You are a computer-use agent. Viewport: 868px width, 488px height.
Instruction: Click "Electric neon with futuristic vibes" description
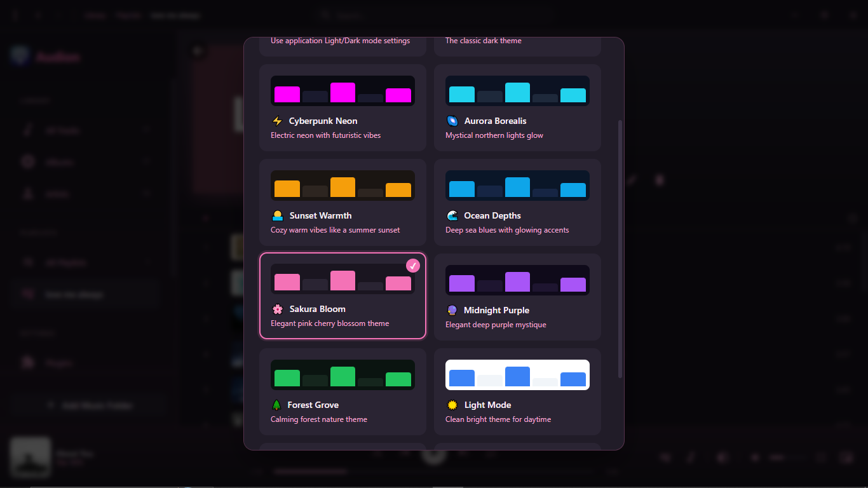point(326,135)
